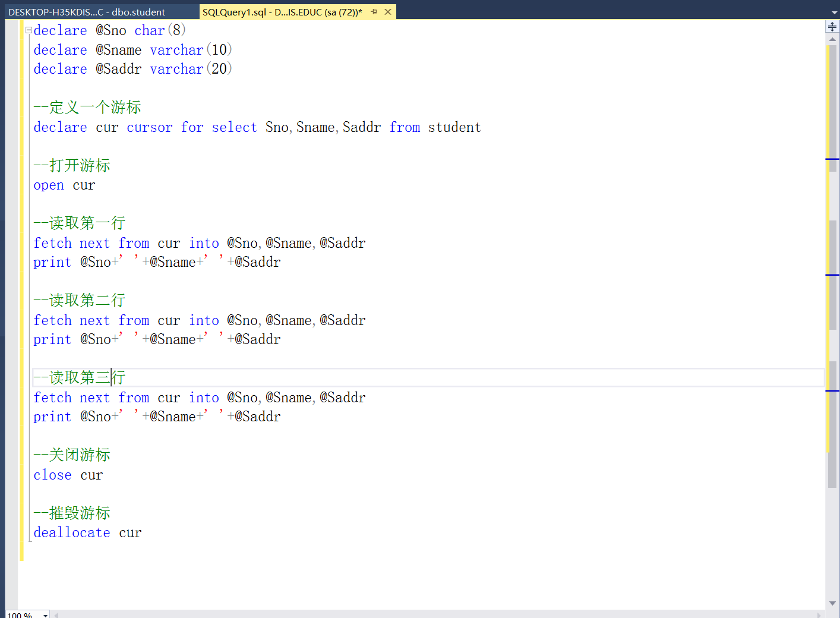Click in 'declare @Sno char(8)' line
The width and height of the screenshot is (840, 618).
[110, 30]
